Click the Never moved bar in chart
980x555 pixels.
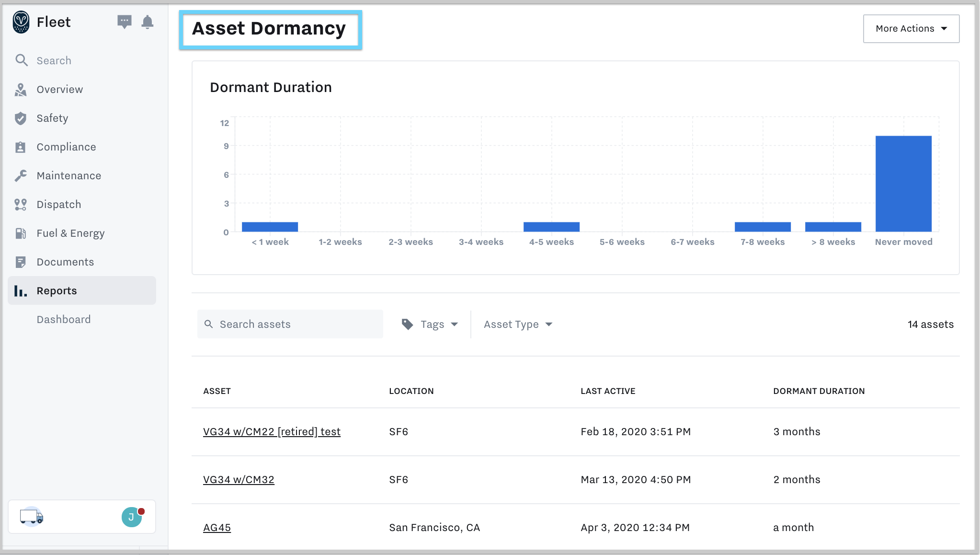(903, 184)
